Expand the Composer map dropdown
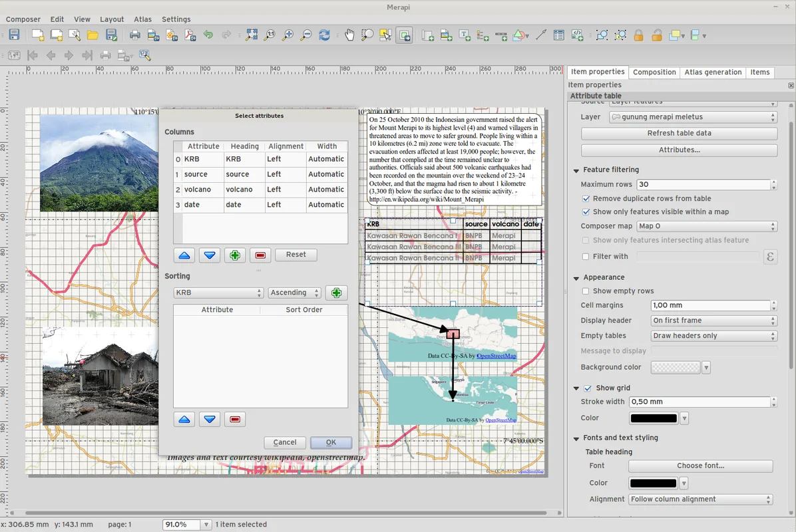Viewport: 796px width, 532px height. tap(706, 227)
